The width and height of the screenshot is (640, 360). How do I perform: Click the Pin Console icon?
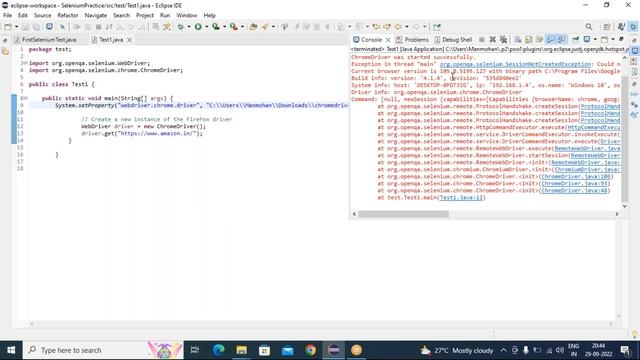pyautogui.click(x=576, y=40)
